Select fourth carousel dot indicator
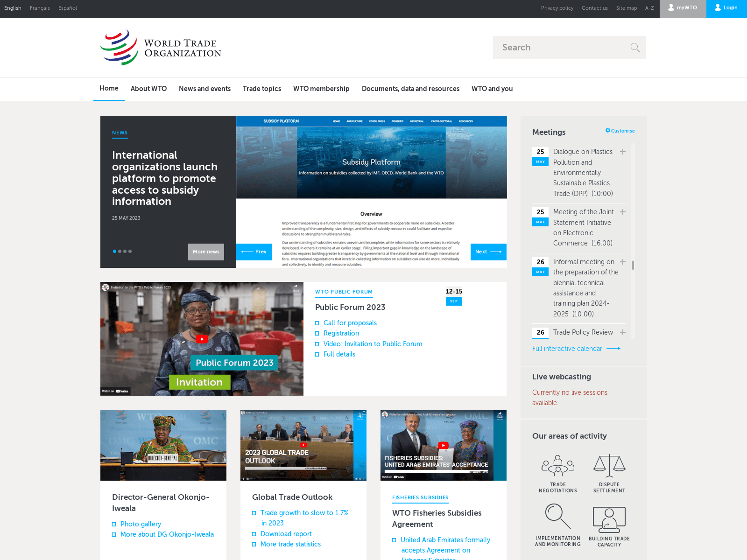 click(130, 252)
